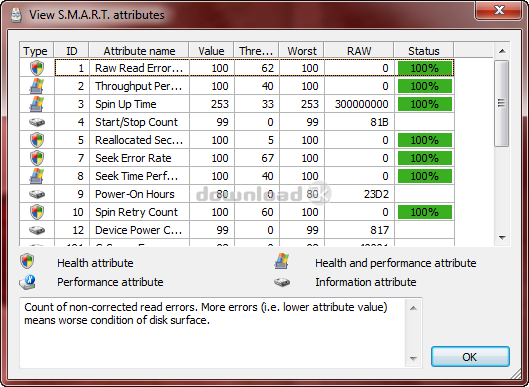Click the disk icon in Device Power Cycle row
The height and width of the screenshot is (387, 529).
(x=37, y=230)
